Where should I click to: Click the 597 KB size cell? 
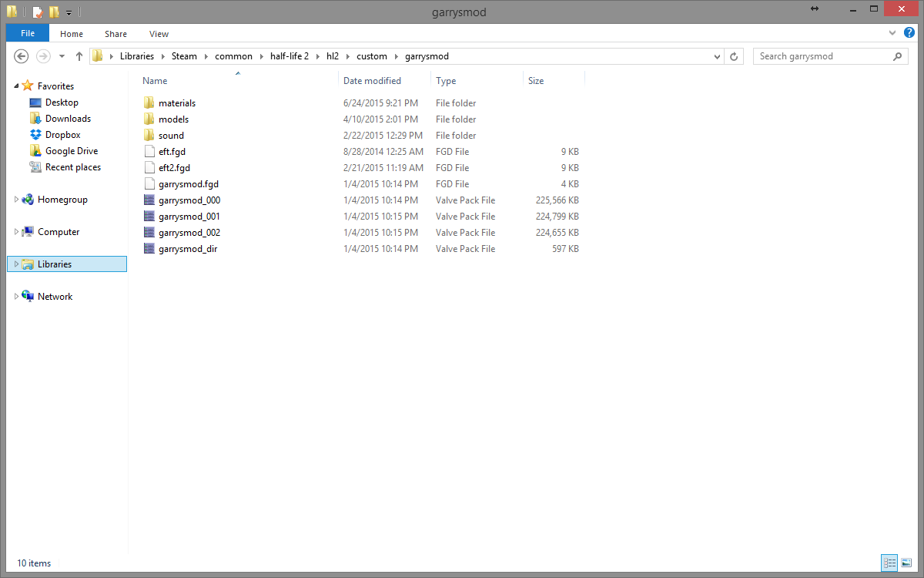(x=565, y=249)
